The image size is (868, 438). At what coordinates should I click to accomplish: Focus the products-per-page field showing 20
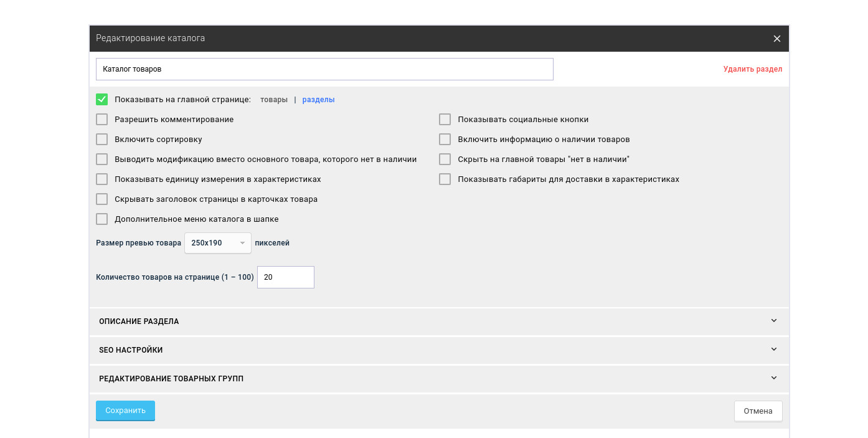click(x=286, y=277)
